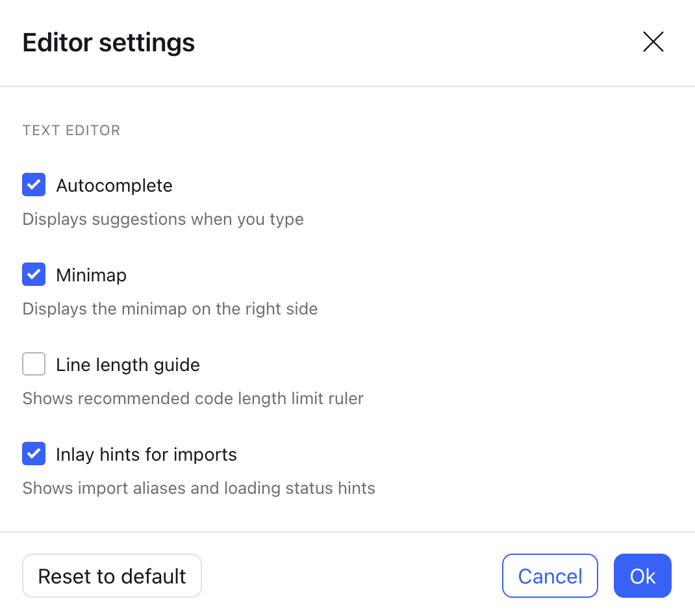This screenshot has height=616, width=695.
Task: Click the Minimap option label text
Action: point(91,275)
